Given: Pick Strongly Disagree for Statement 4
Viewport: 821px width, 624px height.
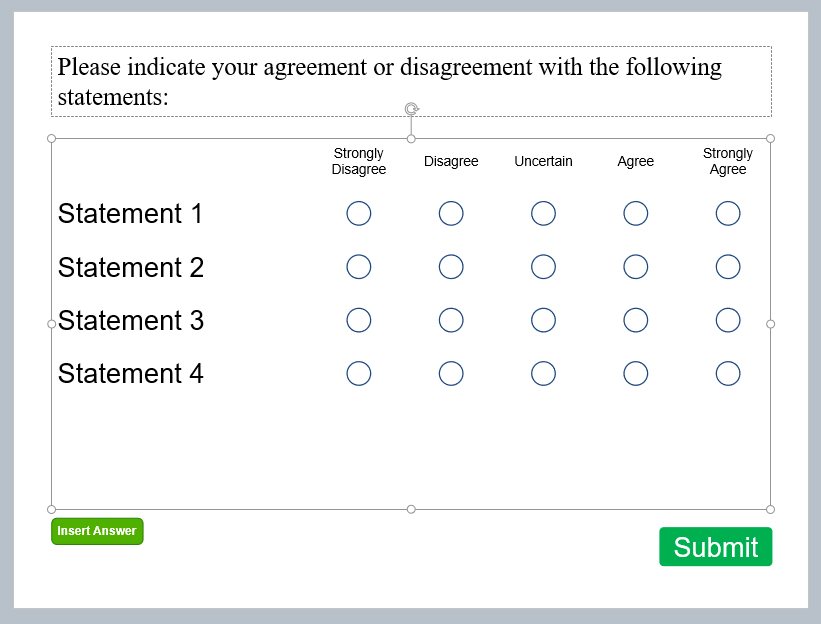Looking at the screenshot, I should click(359, 374).
